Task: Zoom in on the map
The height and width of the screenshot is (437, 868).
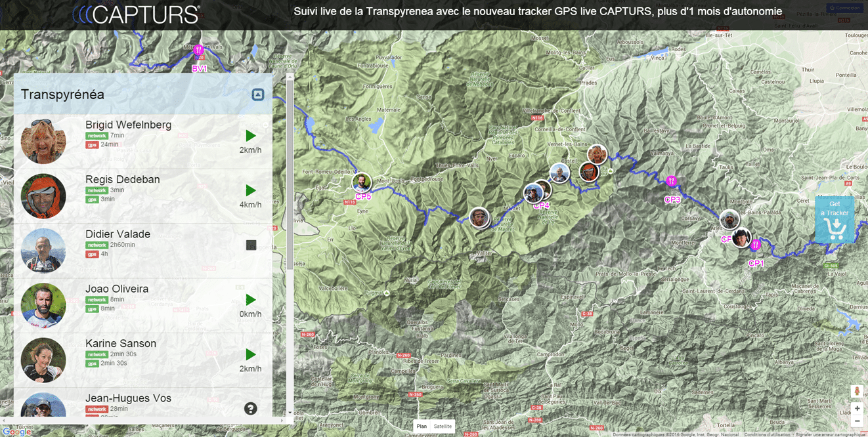Action: coord(857,408)
